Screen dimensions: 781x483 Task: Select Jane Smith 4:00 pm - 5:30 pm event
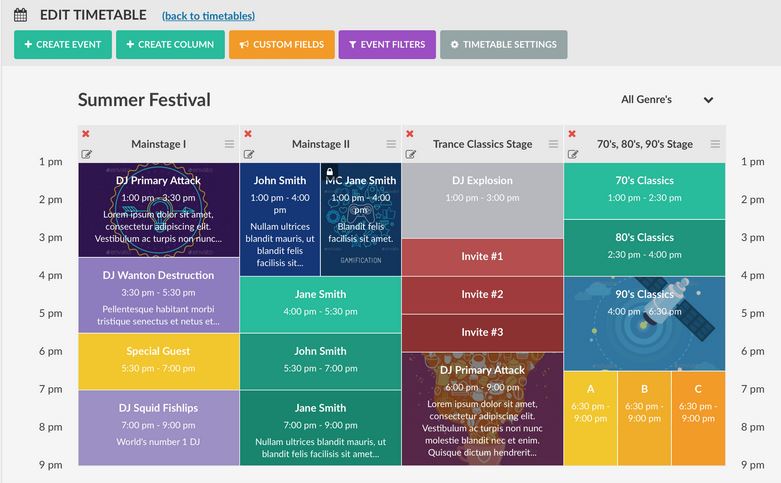pyautogui.click(x=320, y=304)
